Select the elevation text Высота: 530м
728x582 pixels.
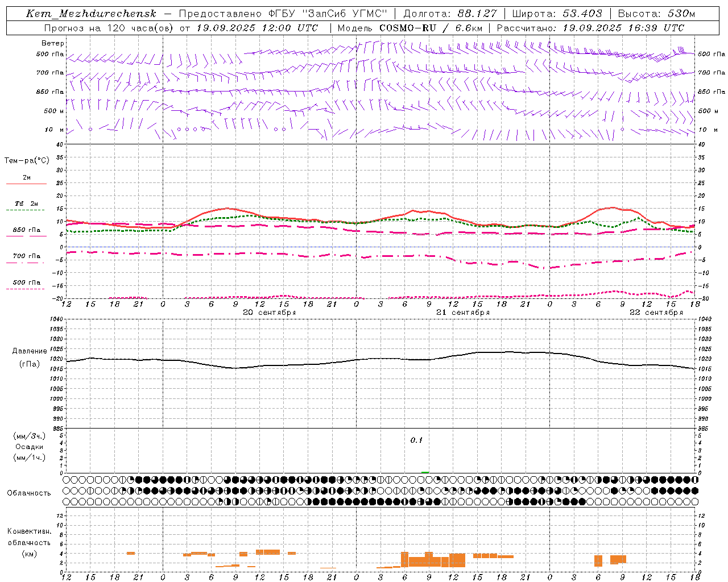(656, 14)
